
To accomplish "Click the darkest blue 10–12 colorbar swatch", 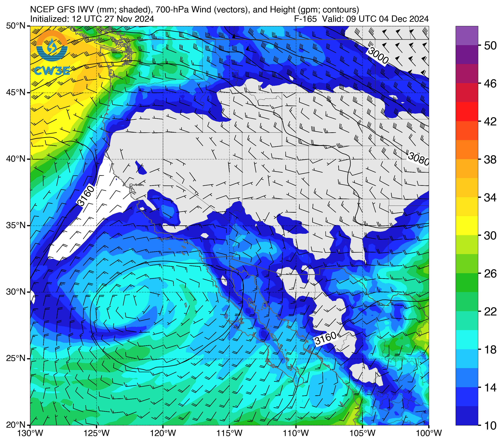I will point(467,416).
